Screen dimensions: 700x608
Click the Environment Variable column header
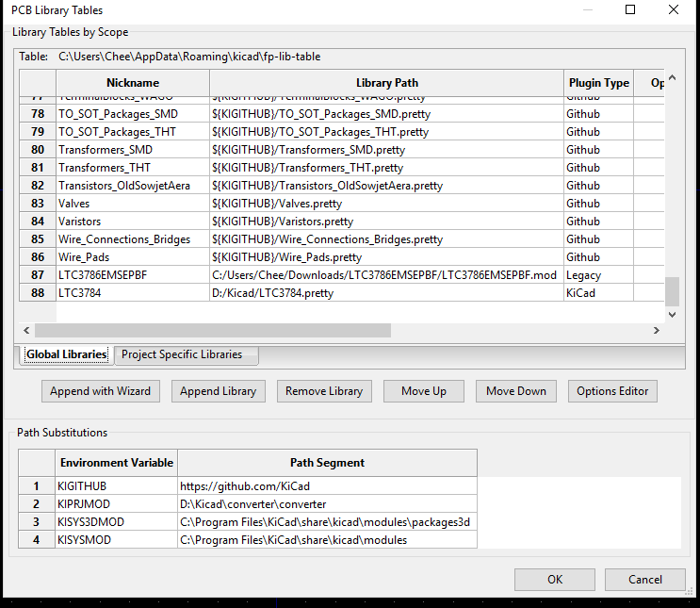click(x=117, y=463)
